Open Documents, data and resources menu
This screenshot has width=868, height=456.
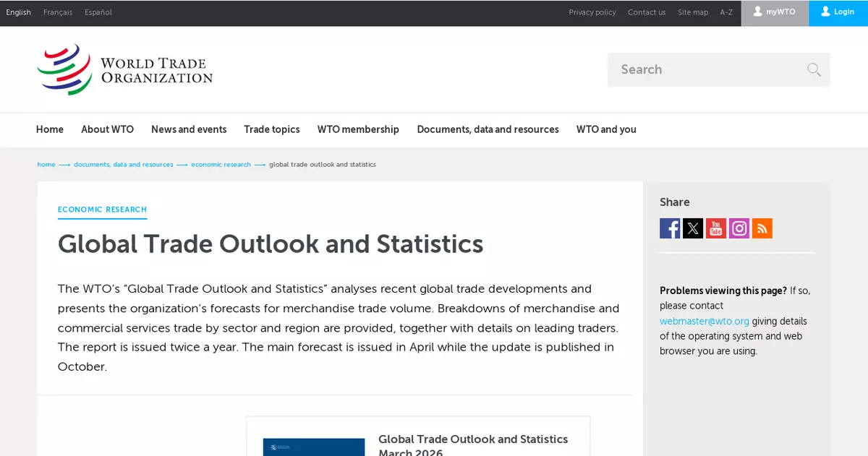point(488,129)
